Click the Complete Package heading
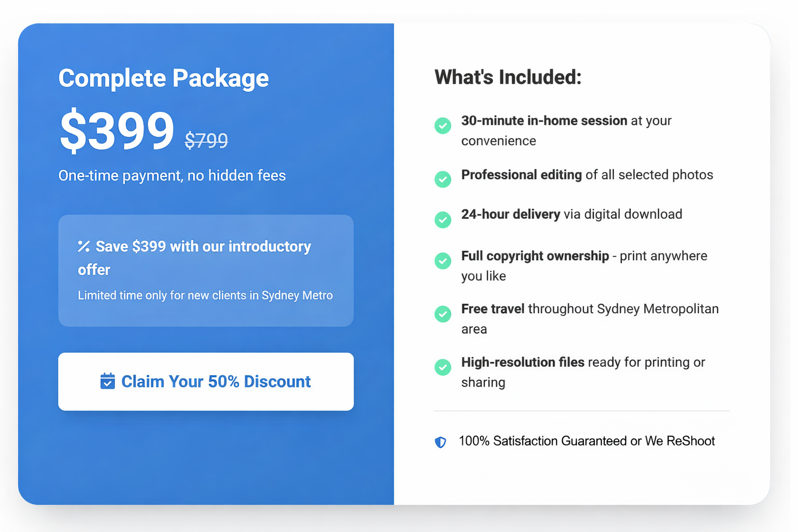Image resolution: width=798 pixels, height=532 pixels. (164, 78)
